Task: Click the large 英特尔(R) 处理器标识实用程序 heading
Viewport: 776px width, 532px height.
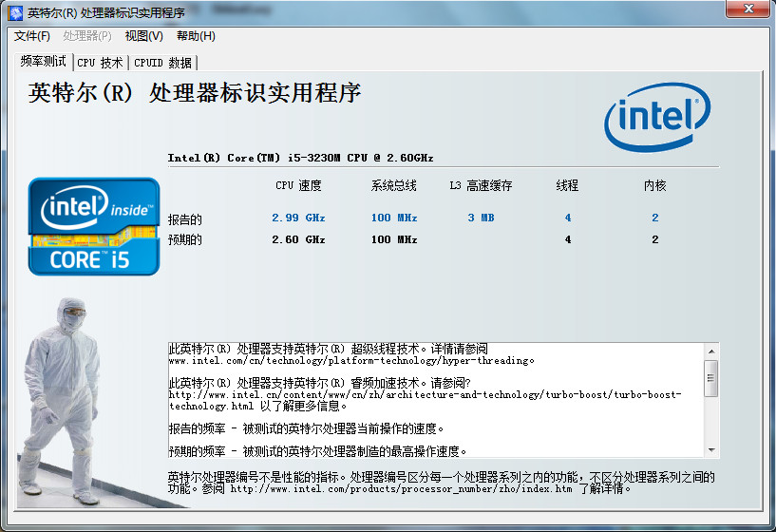Action: coord(195,92)
